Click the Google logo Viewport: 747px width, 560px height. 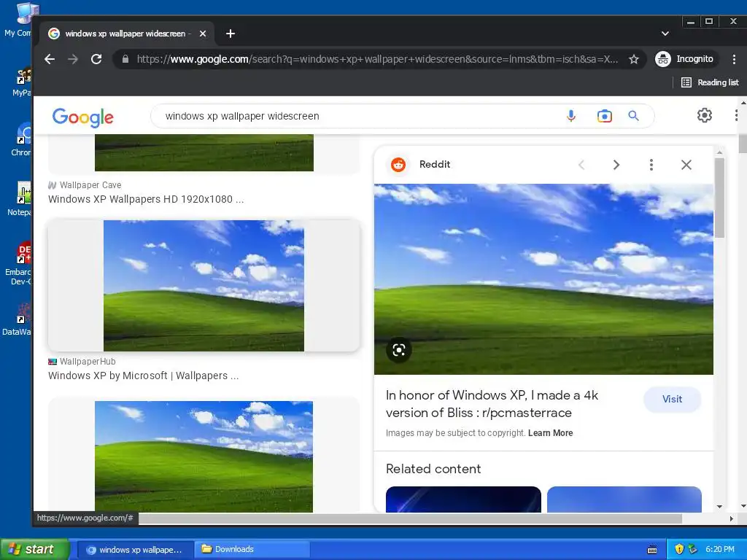click(x=83, y=117)
